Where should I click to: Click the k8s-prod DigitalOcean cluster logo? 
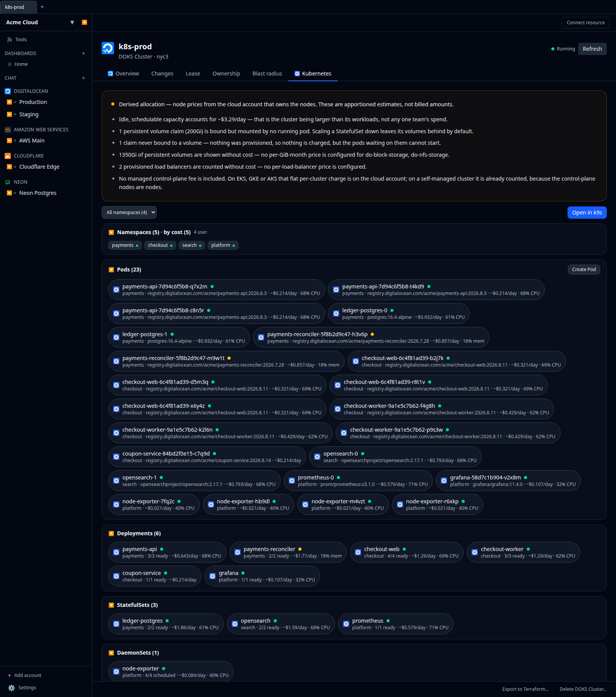(108, 48)
